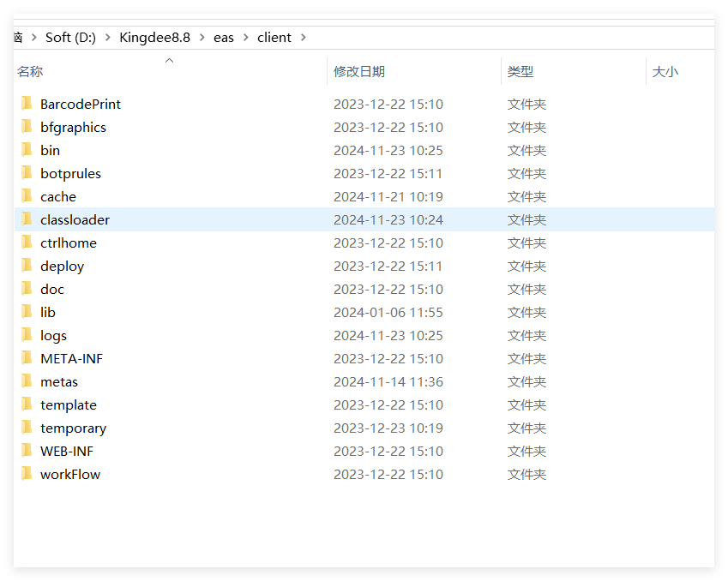Click the bin folder icon
This screenshot has height=581, width=728.
tap(27, 150)
